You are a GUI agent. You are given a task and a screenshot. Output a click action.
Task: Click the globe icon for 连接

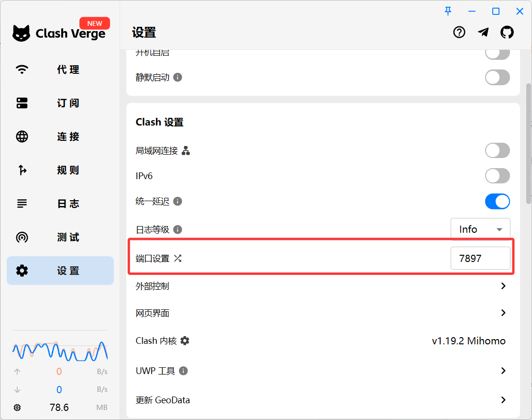(x=22, y=136)
